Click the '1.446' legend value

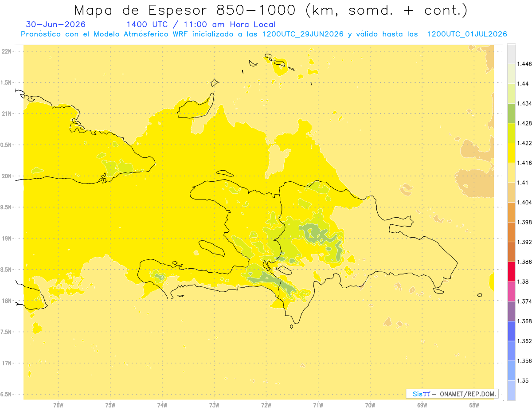tap(524, 64)
